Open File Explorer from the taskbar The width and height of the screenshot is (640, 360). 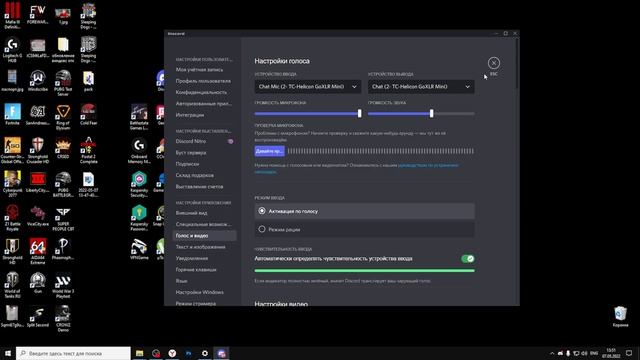tap(140, 353)
